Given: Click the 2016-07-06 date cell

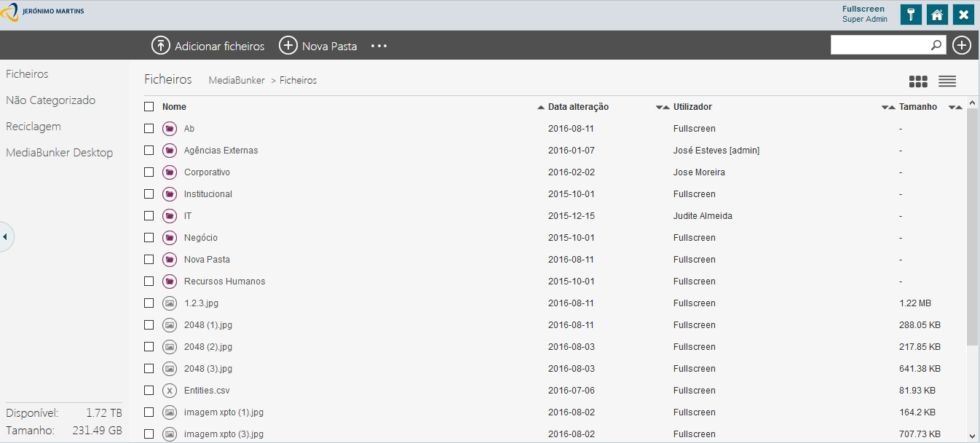Looking at the screenshot, I should tap(572, 391).
